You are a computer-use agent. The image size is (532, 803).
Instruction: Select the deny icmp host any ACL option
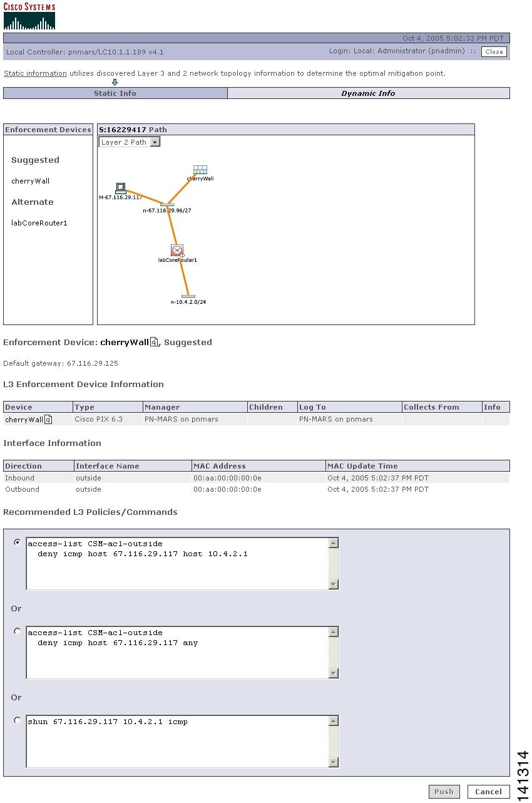[x=17, y=631]
